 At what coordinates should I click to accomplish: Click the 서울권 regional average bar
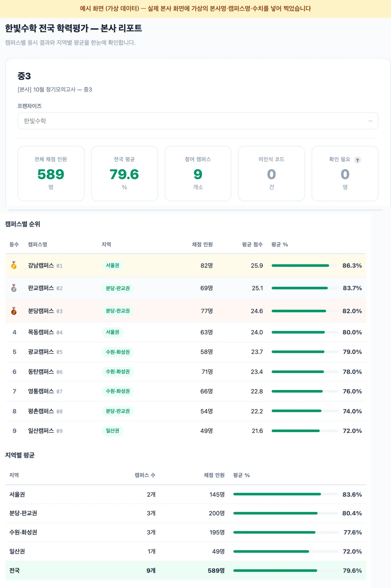(286, 494)
